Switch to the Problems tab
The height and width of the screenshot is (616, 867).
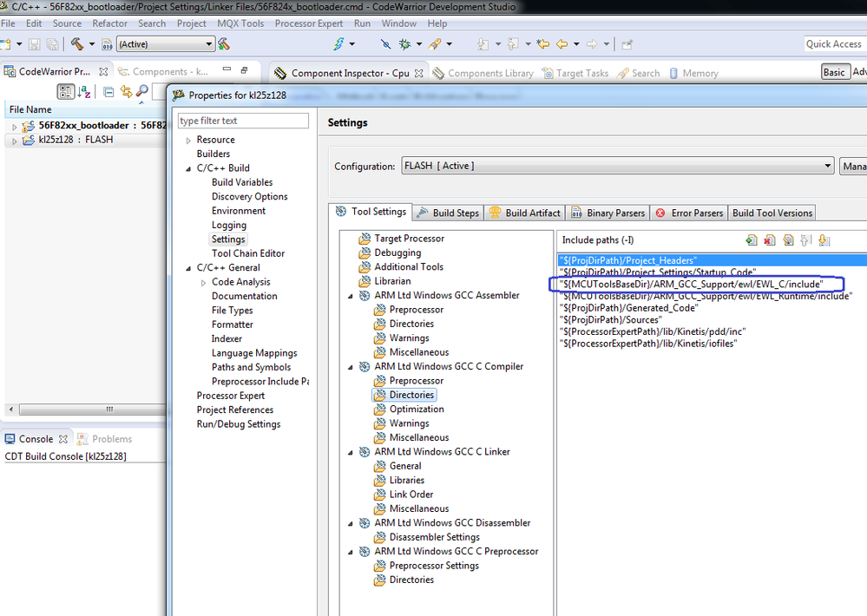pos(104,439)
